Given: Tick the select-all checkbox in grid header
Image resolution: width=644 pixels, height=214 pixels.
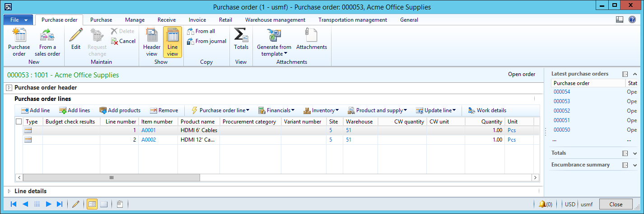Looking at the screenshot, I should 19,122.
